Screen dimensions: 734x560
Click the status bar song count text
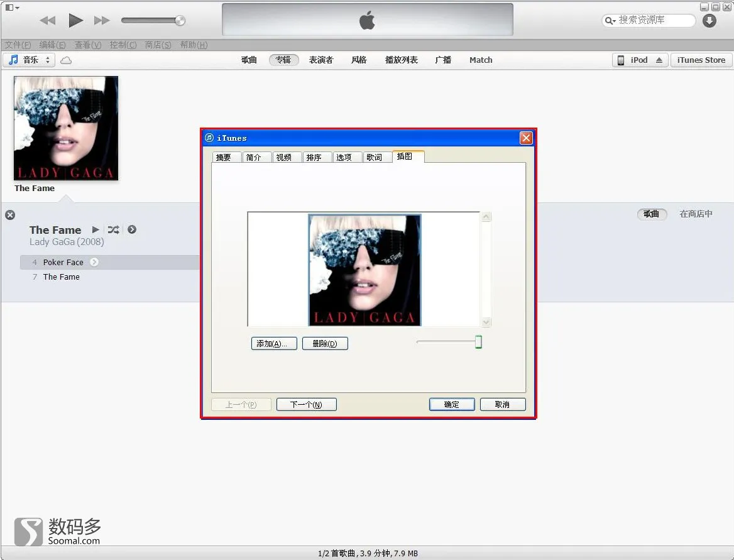(368, 554)
